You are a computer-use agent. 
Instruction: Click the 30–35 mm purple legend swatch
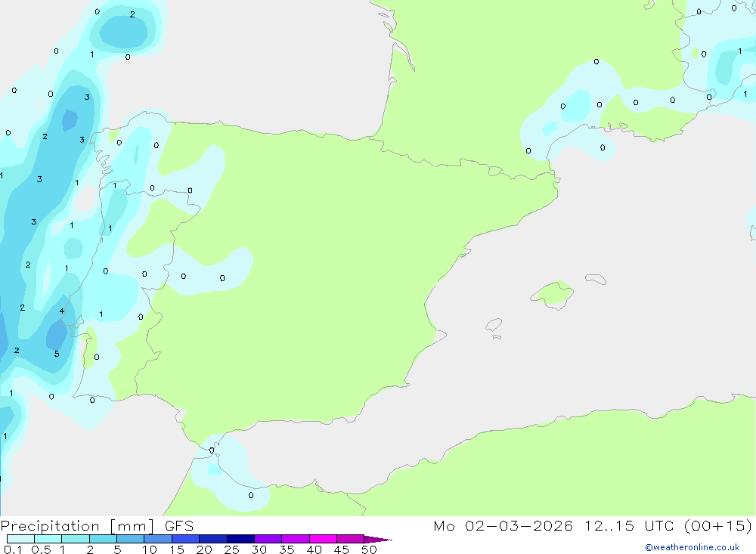pyautogui.click(x=268, y=539)
